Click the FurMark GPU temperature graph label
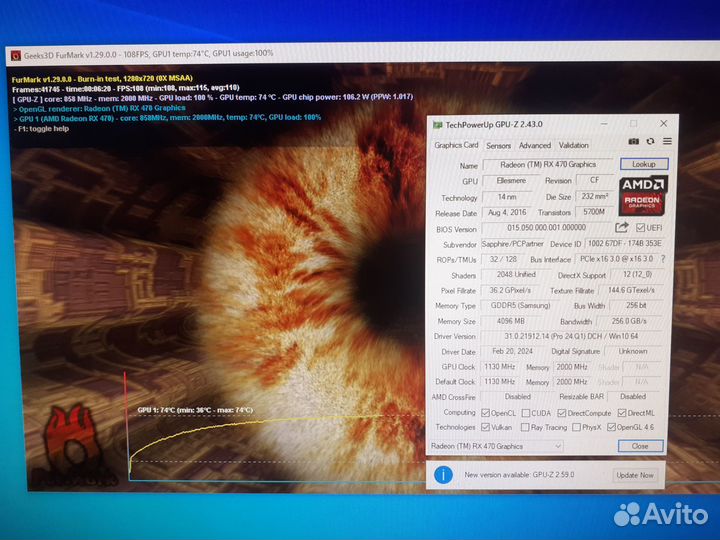Image resolution: width=720 pixels, height=540 pixels. click(x=195, y=410)
